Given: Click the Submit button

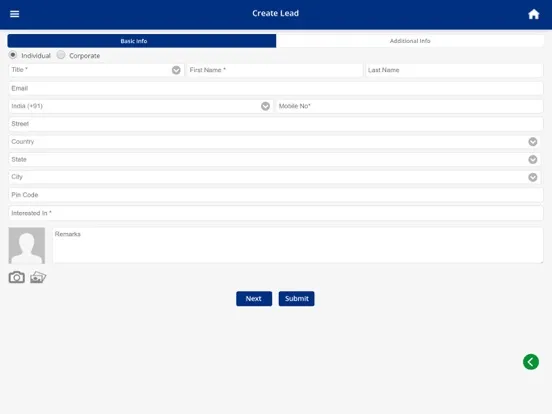Looking at the screenshot, I should [296, 299].
